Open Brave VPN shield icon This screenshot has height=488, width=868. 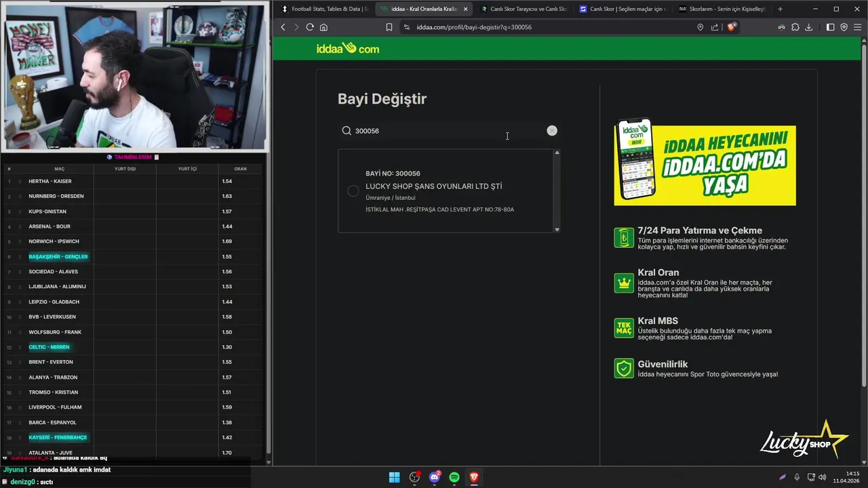pos(844,27)
